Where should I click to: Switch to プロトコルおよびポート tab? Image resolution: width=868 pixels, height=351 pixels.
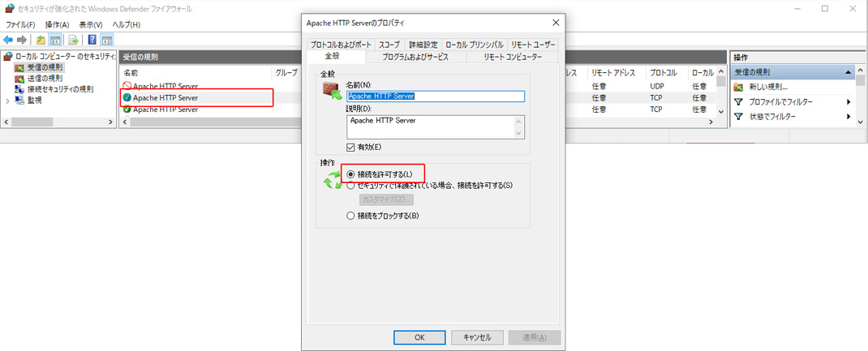click(341, 45)
